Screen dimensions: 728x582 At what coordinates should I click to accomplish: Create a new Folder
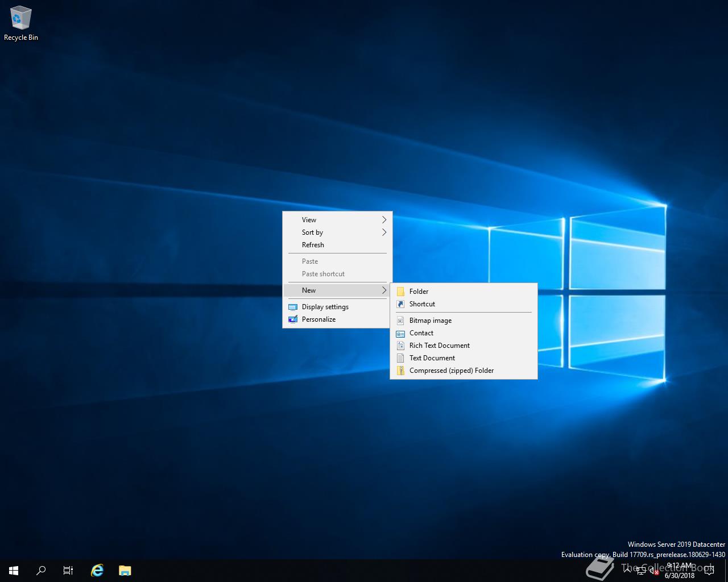click(464, 292)
